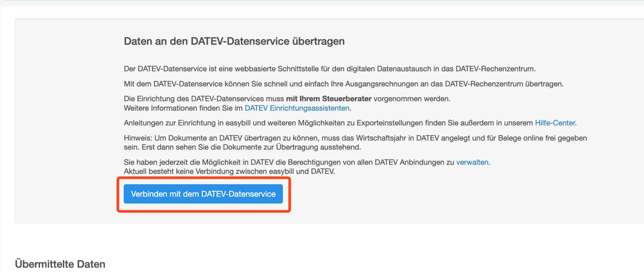Click sentence starting 'Der DATEV-Datenservice ist eine webbasierte'
The height and width of the screenshot is (272, 644).
coord(330,69)
